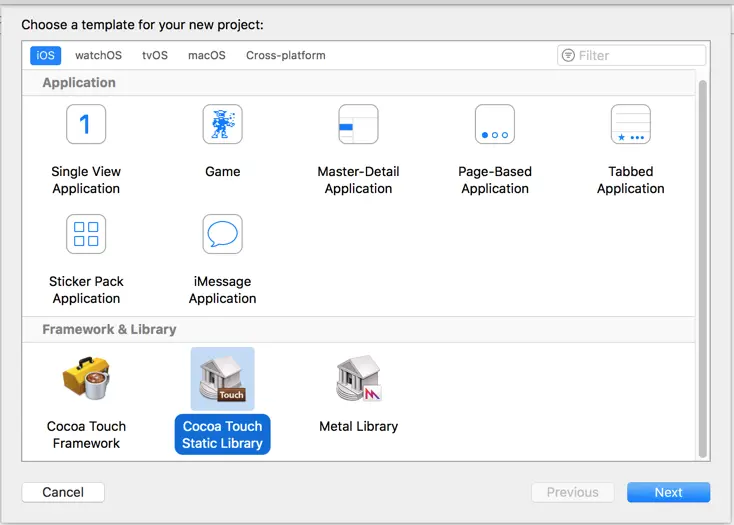734x525 pixels.
Task: Click the 'Game' label text
Action: 223,172
